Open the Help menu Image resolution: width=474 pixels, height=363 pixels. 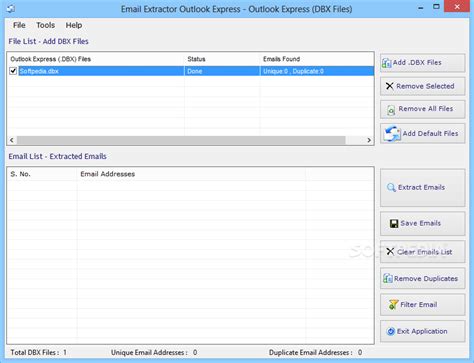coord(74,25)
